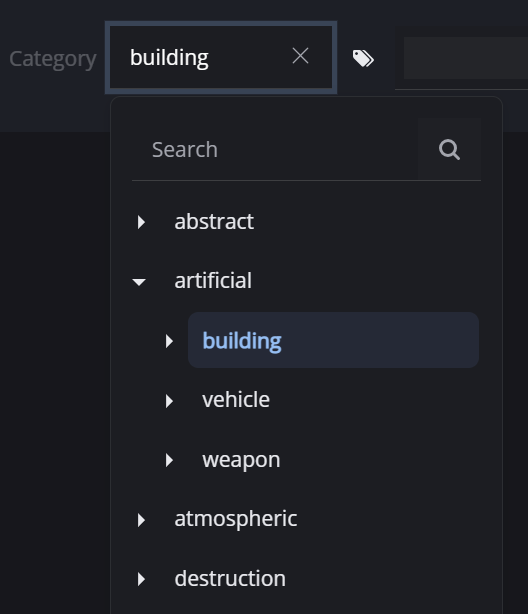Select the highlighted building item

tap(333, 340)
